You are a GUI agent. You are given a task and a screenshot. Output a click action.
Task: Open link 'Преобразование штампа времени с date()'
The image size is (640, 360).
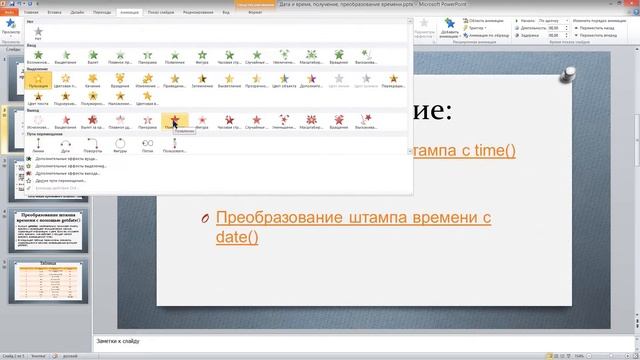353,227
